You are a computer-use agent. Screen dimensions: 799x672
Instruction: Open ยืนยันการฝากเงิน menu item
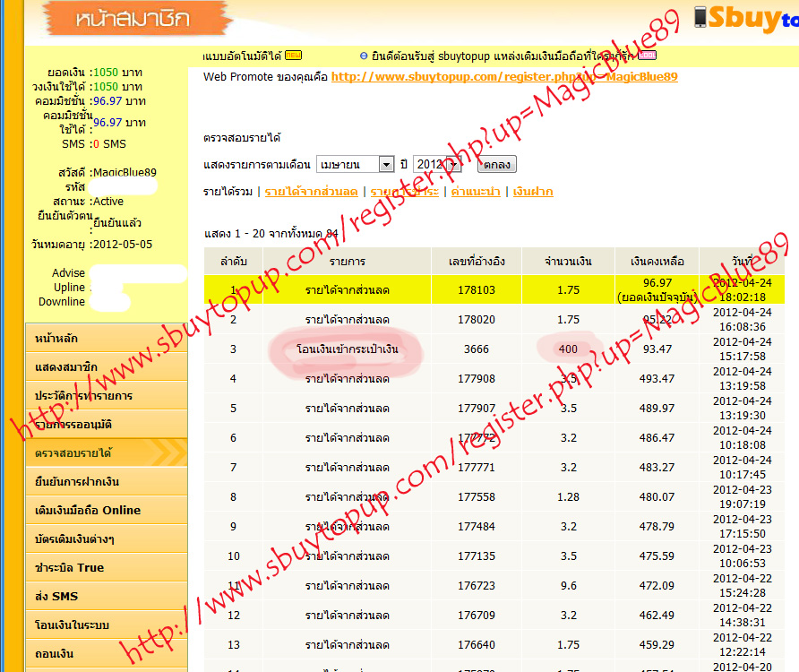107,481
